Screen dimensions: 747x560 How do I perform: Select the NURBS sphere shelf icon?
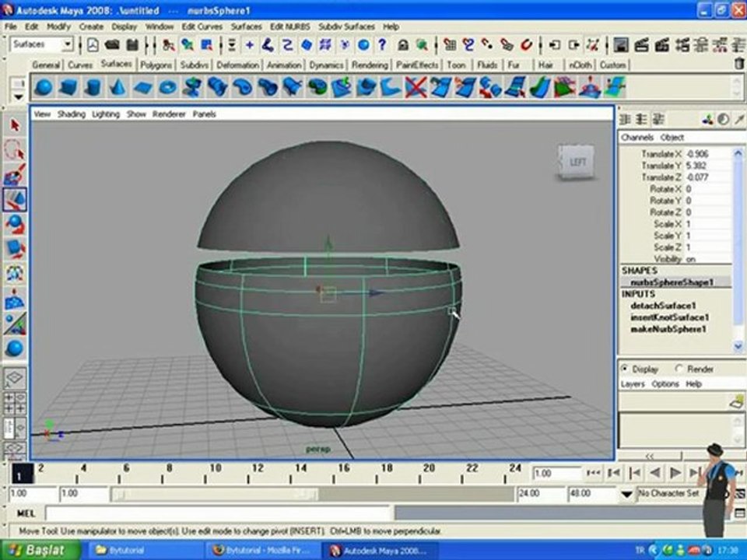[44, 88]
